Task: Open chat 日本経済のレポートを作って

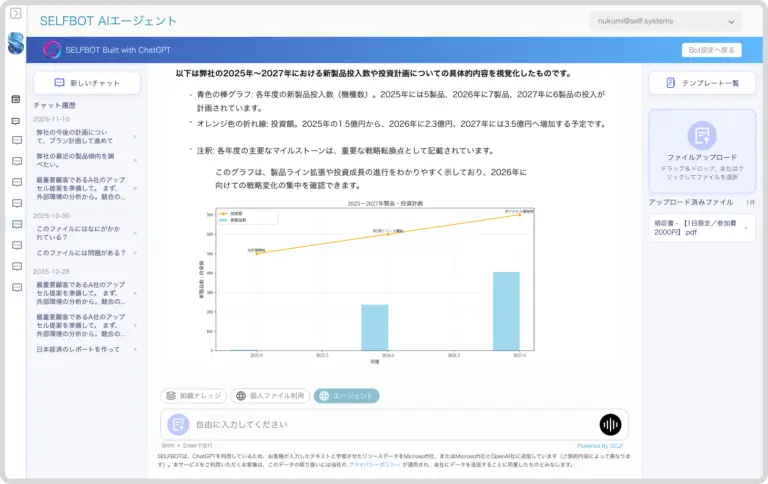Action: click(x=78, y=349)
